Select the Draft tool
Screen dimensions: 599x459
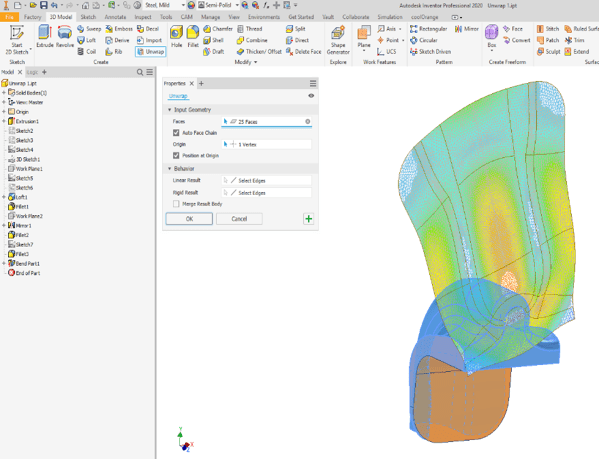214,52
